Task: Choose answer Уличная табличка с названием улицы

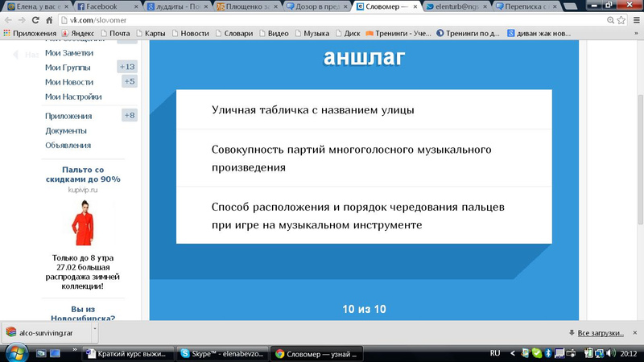Action: coord(364,109)
